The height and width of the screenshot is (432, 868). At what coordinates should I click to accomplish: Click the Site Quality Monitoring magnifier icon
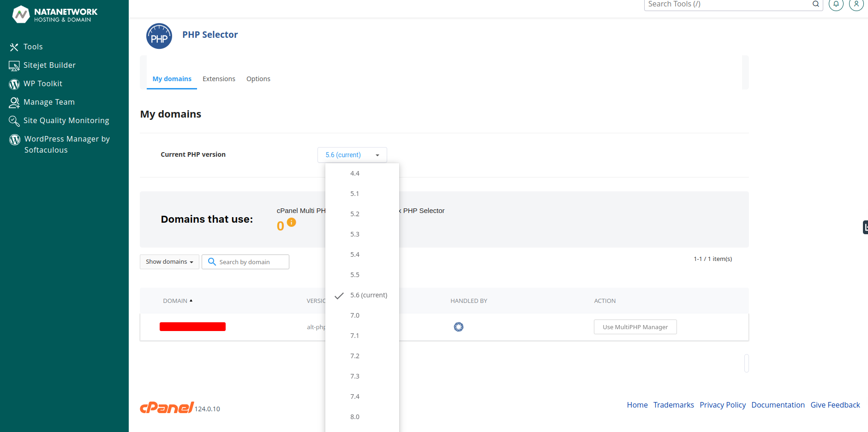point(14,121)
